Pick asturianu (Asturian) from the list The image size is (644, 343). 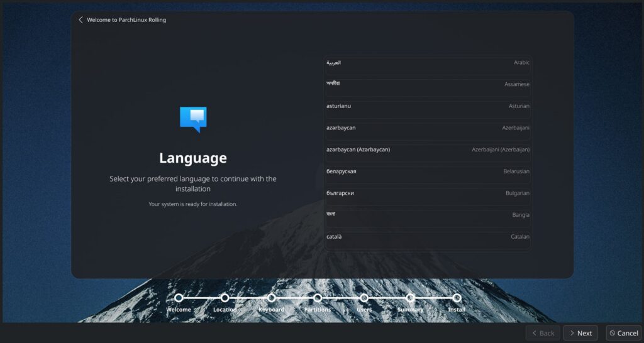coord(428,109)
